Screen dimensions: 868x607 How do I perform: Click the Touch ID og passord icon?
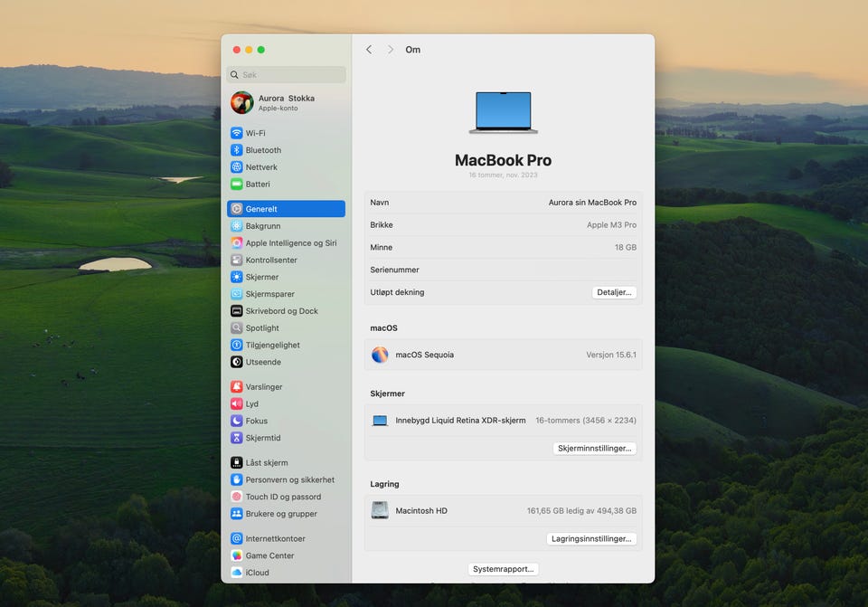[237, 497]
